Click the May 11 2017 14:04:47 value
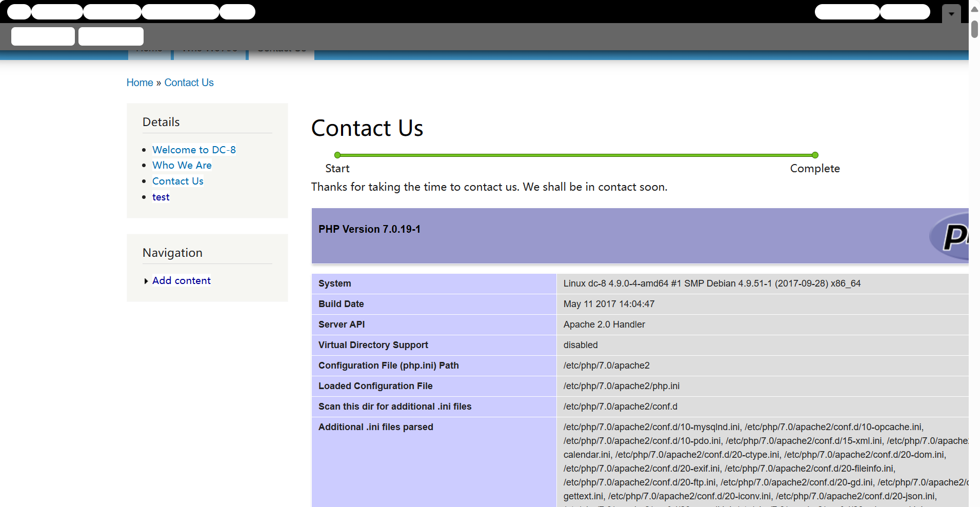The image size is (980, 507). tap(609, 304)
